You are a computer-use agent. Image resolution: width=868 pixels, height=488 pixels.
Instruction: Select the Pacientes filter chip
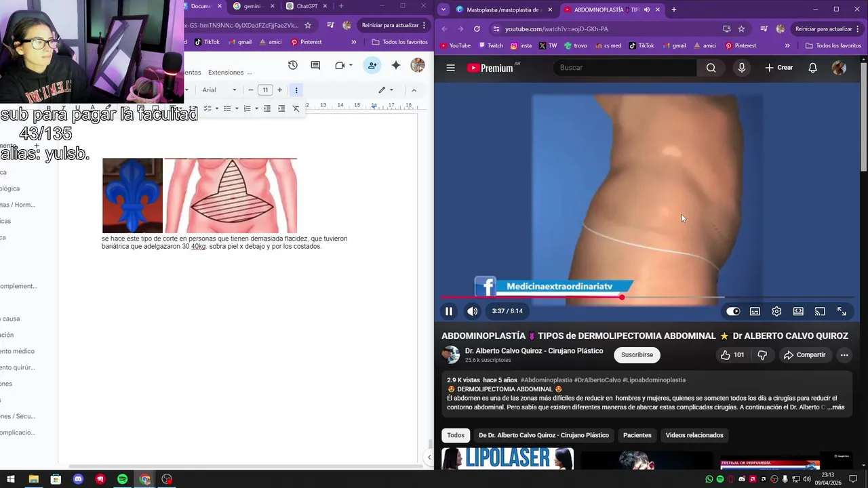coord(637,435)
